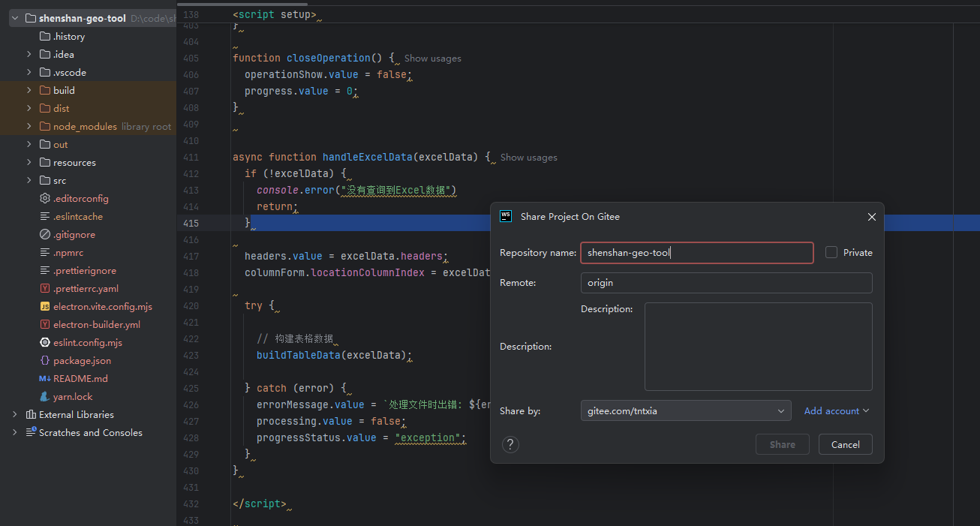This screenshot has width=980, height=526.
Task: Enable the Private checkbox
Action: tap(831, 253)
